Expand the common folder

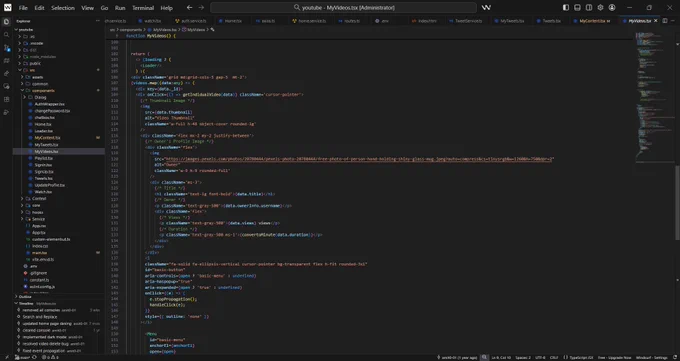pyautogui.click(x=59, y=84)
